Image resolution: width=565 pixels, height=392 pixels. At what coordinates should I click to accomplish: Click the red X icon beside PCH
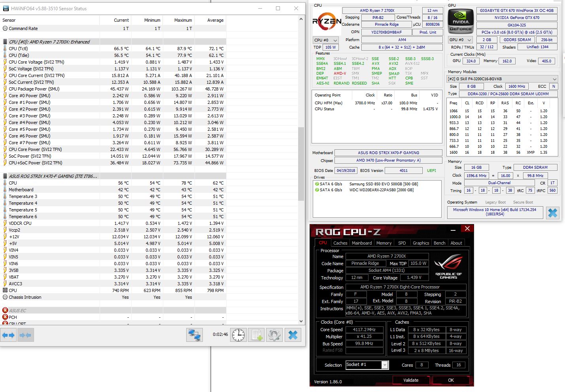5,317
